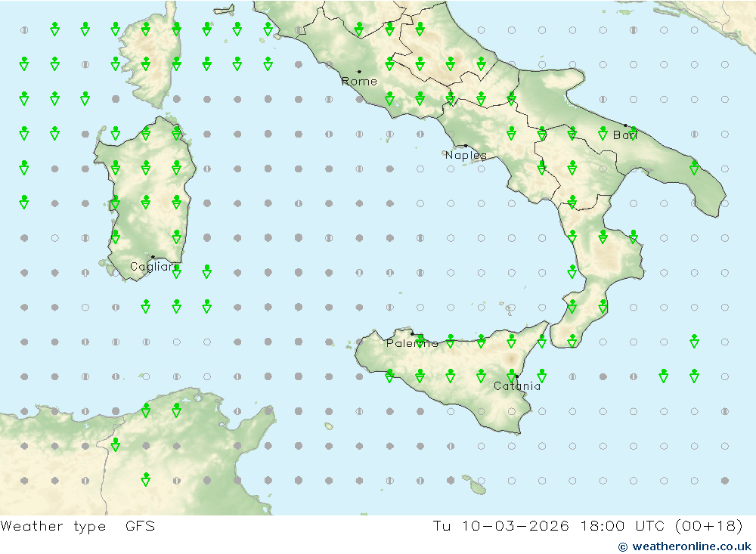Select the green shower symbol touching Catania's dot

512,375
